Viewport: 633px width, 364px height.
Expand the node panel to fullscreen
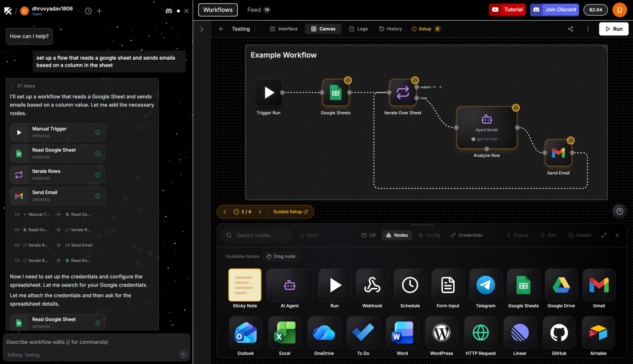coord(604,235)
